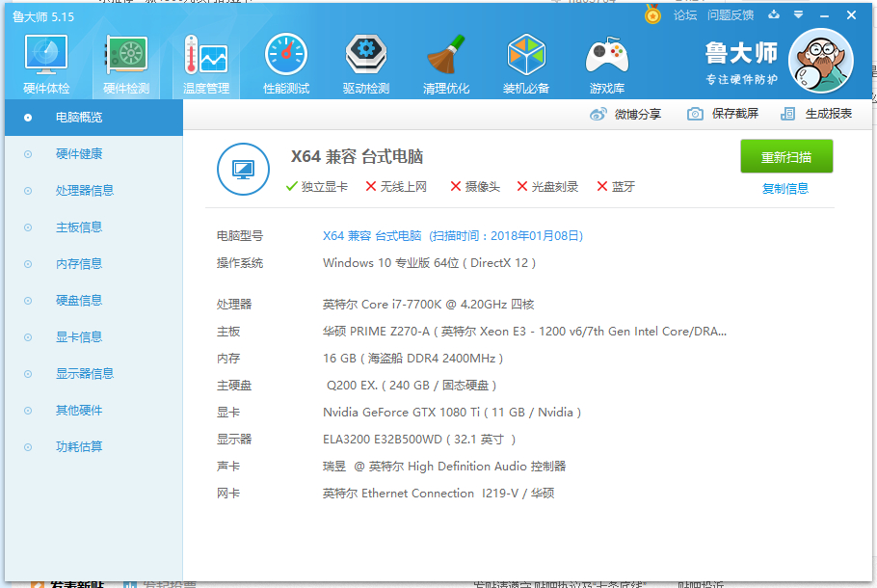Click the report icon for 生成报表
This screenshot has height=588, width=877.
click(787, 114)
